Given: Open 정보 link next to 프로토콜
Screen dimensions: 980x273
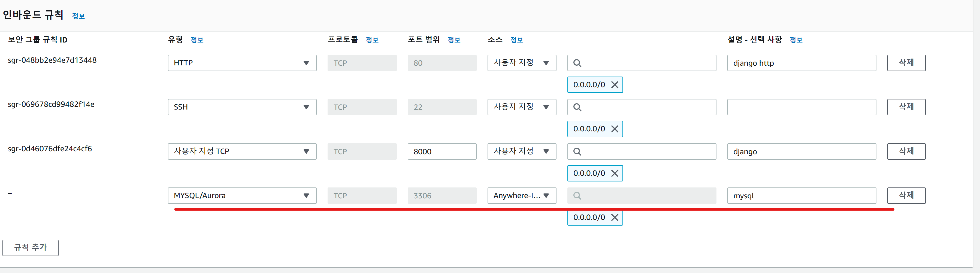Looking at the screenshot, I should coord(372,40).
